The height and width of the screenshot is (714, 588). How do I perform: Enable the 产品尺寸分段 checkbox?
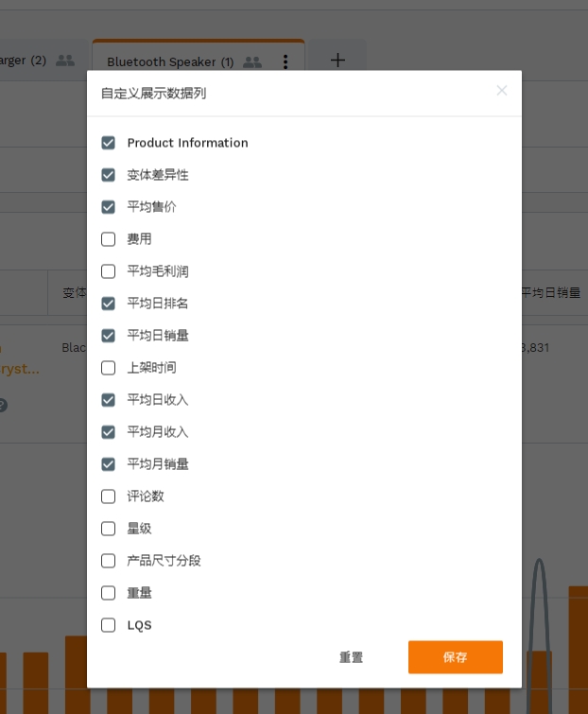click(x=109, y=561)
